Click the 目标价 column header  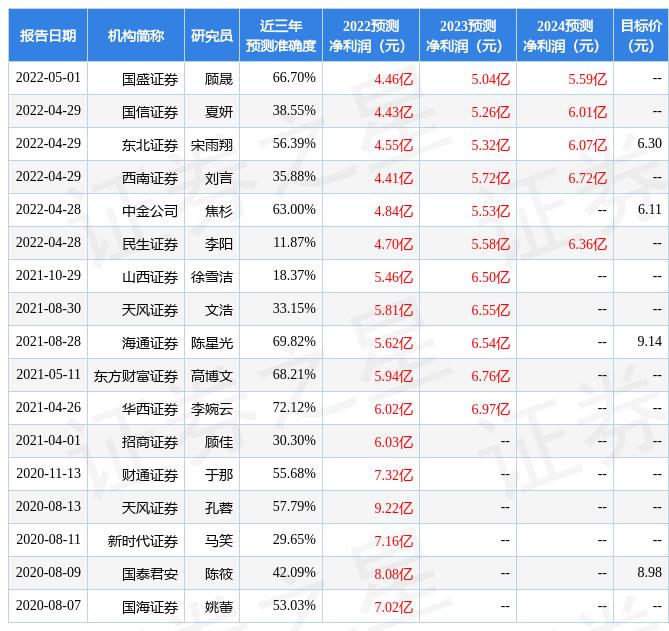click(641, 35)
